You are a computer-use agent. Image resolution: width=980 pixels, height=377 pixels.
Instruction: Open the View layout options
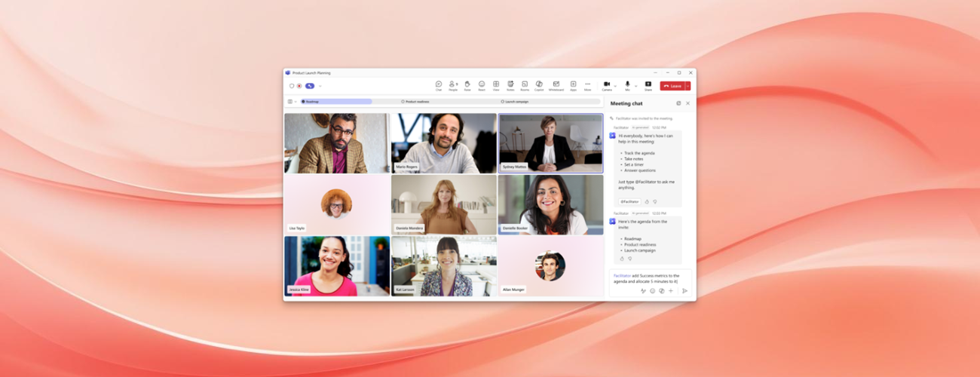[x=496, y=85]
